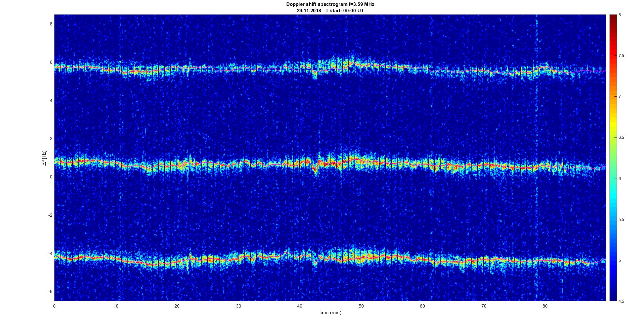Click the y-axis tick label '-6'
This screenshot has height=323, width=644.
pyautogui.click(x=50, y=291)
